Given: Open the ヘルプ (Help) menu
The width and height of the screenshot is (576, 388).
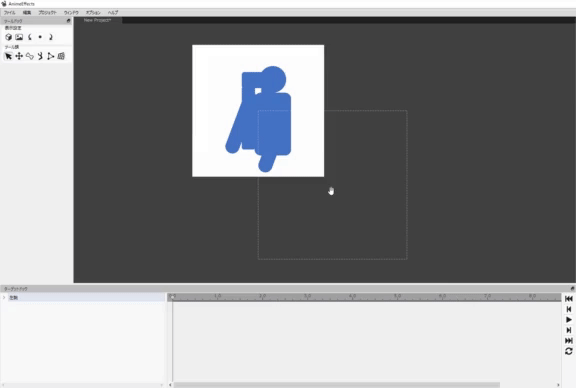Looking at the screenshot, I should (113, 12).
